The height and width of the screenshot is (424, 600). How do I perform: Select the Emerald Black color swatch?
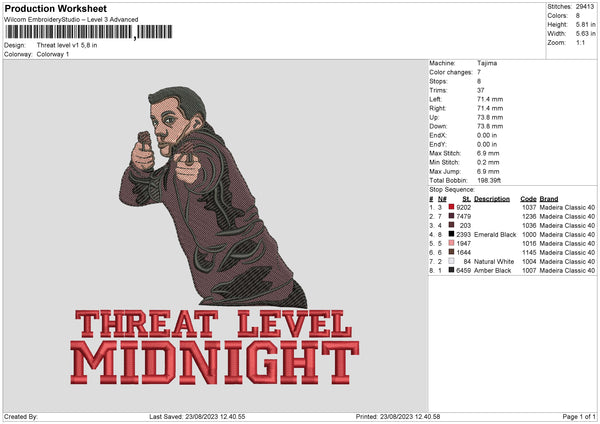pos(451,234)
